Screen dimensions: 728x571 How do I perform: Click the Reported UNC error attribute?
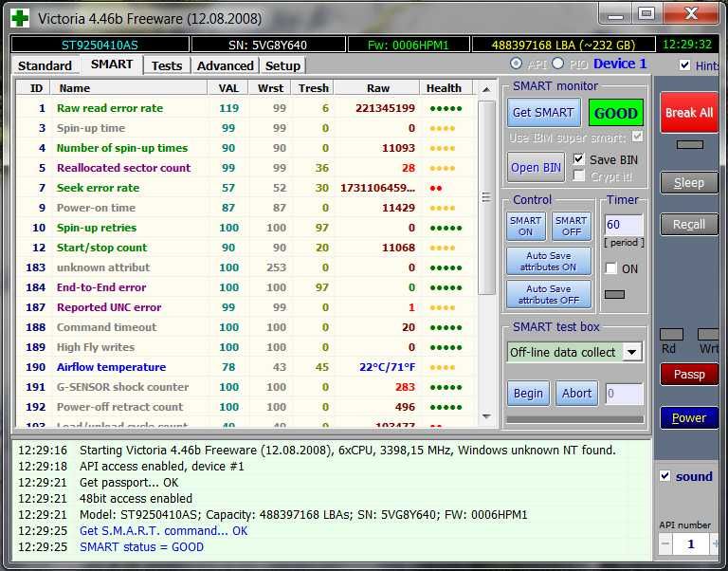(109, 307)
